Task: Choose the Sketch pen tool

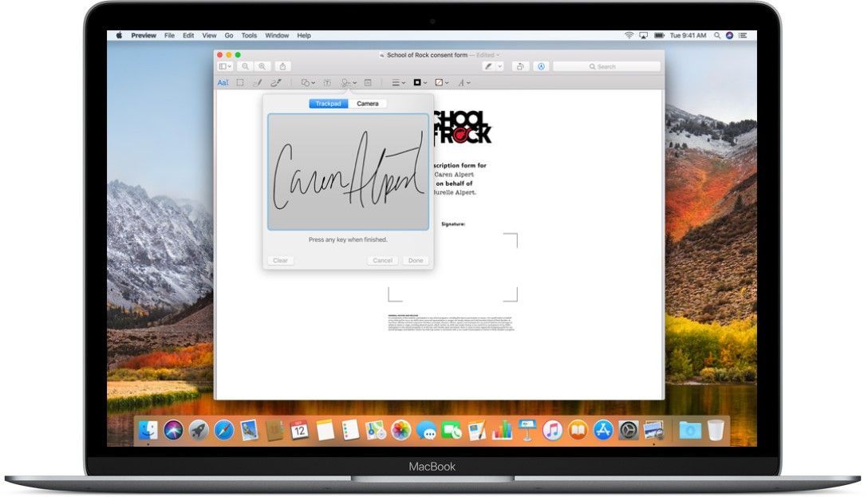Action: pyautogui.click(x=258, y=82)
